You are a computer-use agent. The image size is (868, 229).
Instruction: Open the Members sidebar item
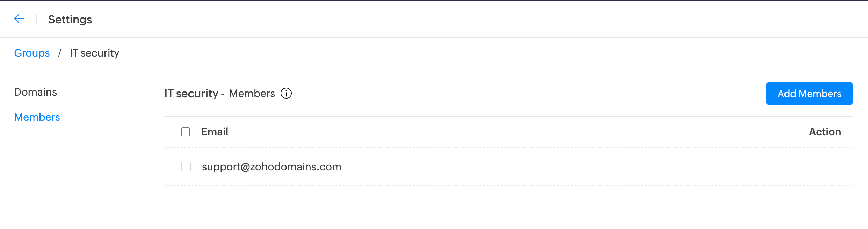click(x=37, y=117)
